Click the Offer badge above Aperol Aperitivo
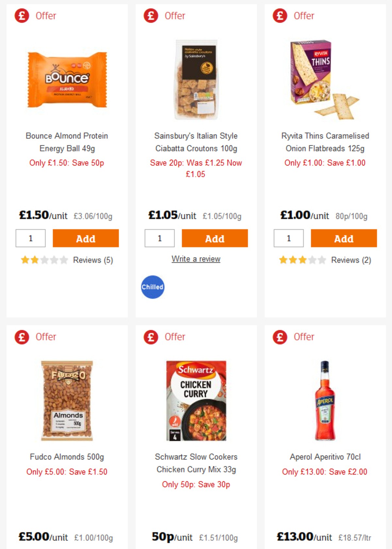 click(304, 337)
